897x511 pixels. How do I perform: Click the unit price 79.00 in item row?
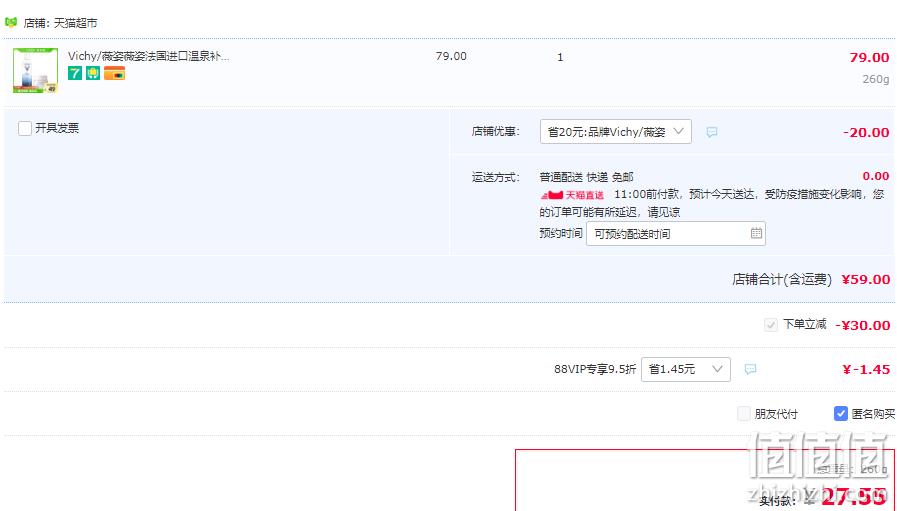(451, 56)
